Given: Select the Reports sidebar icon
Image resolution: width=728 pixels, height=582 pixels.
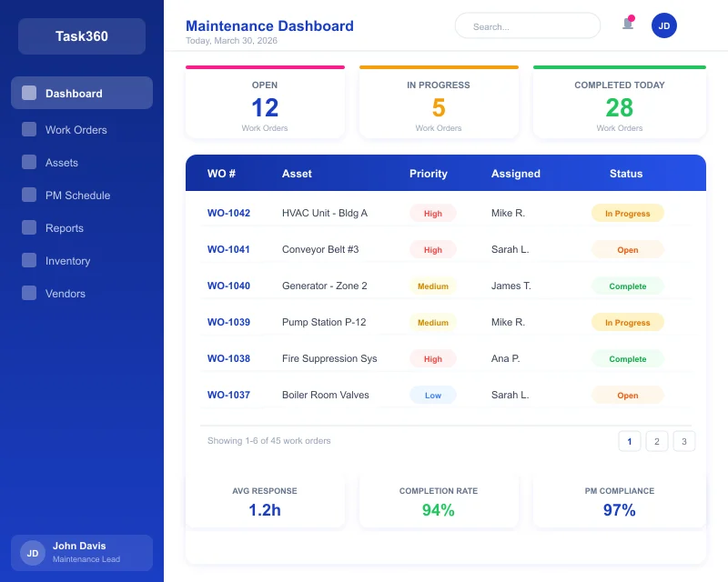Looking at the screenshot, I should pos(29,228).
